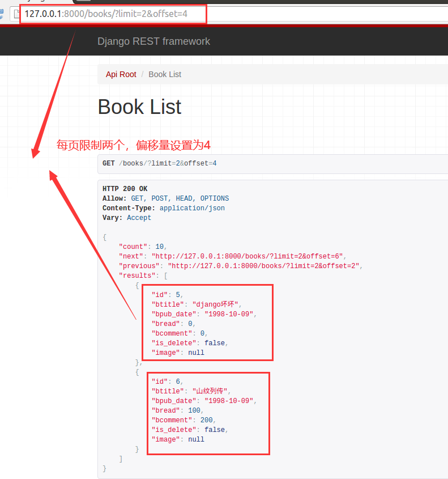The image size is (448, 479).
Task: Click the Book List breadcrumb
Action: coord(165,74)
